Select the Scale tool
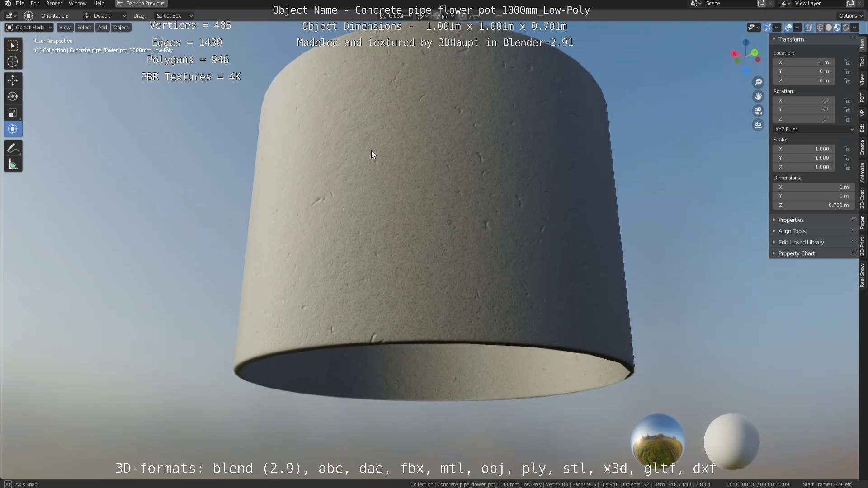Viewport: 868px width, 488px height. coord(13,113)
